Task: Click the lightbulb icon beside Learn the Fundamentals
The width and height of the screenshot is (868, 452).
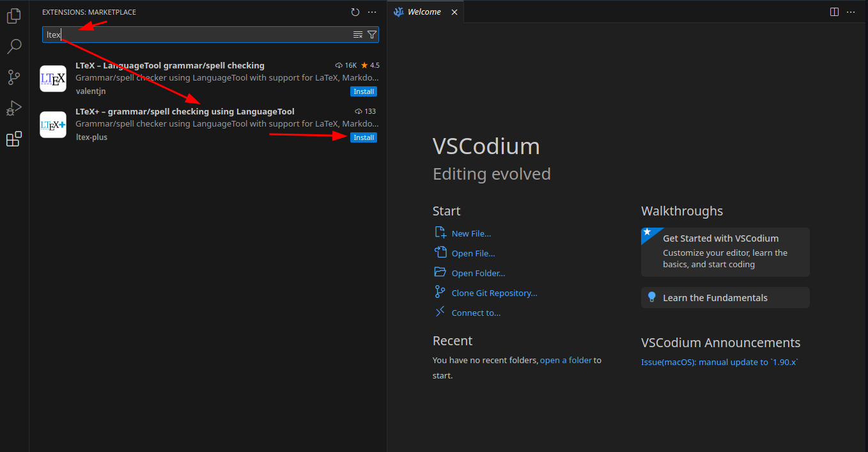Action: [x=652, y=297]
